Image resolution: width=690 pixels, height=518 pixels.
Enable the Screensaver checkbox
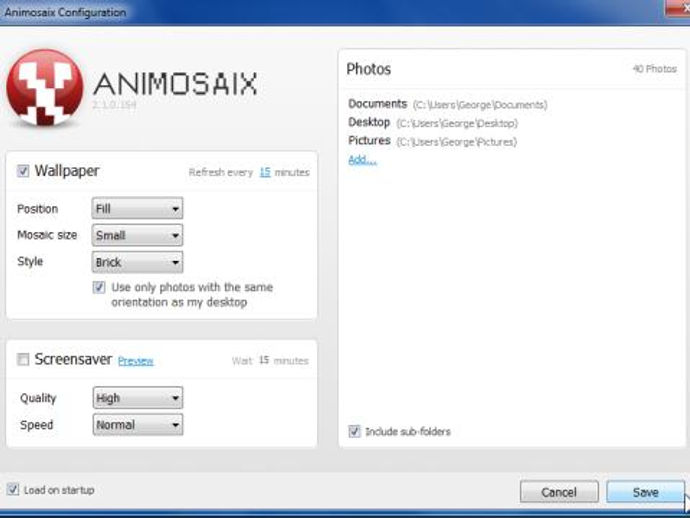click(23, 360)
